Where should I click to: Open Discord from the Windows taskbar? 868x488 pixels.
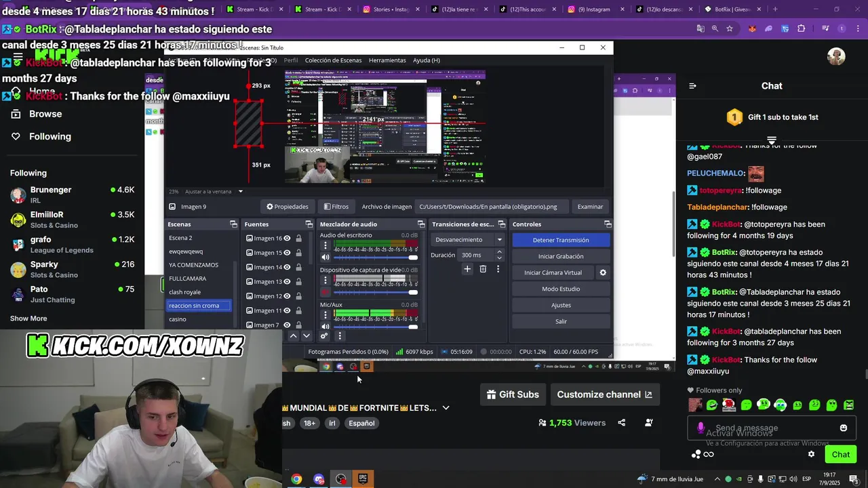point(319,479)
